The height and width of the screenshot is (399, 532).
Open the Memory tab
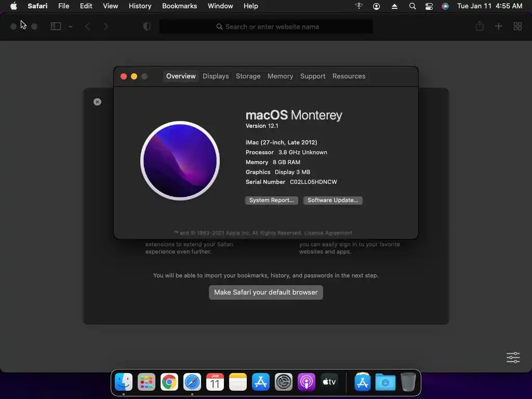(x=280, y=76)
